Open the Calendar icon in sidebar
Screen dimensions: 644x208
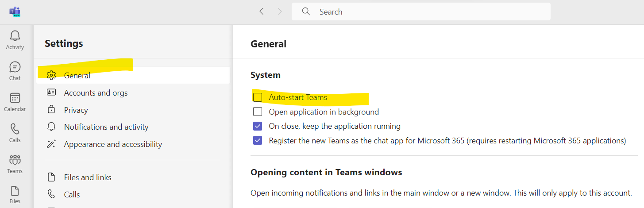(x=15, y=98)
